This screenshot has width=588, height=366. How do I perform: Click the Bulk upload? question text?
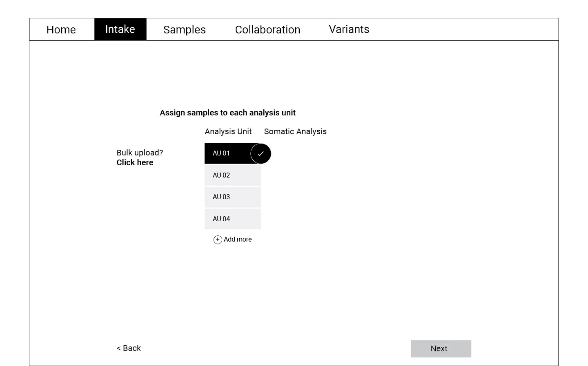[x=140, y=153]
